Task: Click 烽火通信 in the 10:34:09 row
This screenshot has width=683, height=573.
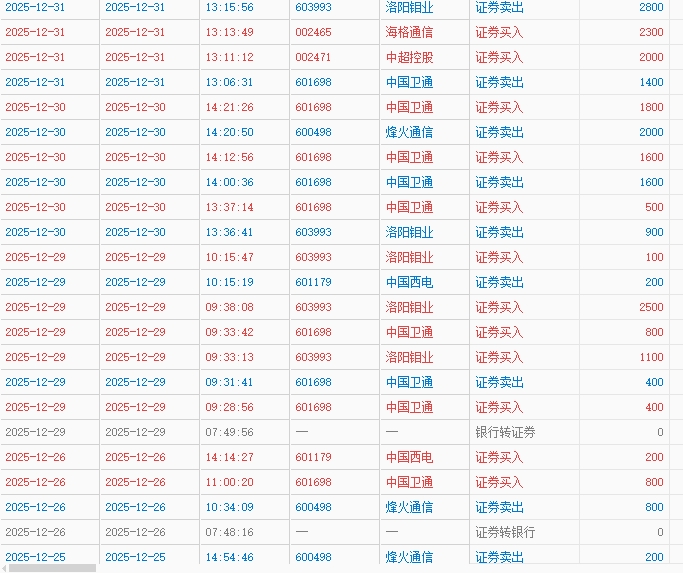Action: click(x=409, y=507)
